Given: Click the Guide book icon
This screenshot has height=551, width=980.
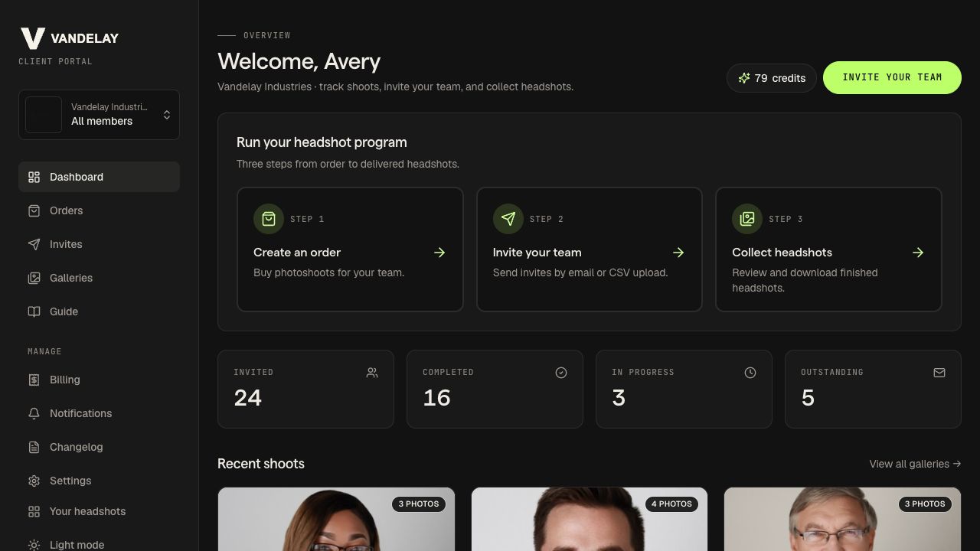Looking at the screenshot, I should pyautogui.click(x=34, y=311).
